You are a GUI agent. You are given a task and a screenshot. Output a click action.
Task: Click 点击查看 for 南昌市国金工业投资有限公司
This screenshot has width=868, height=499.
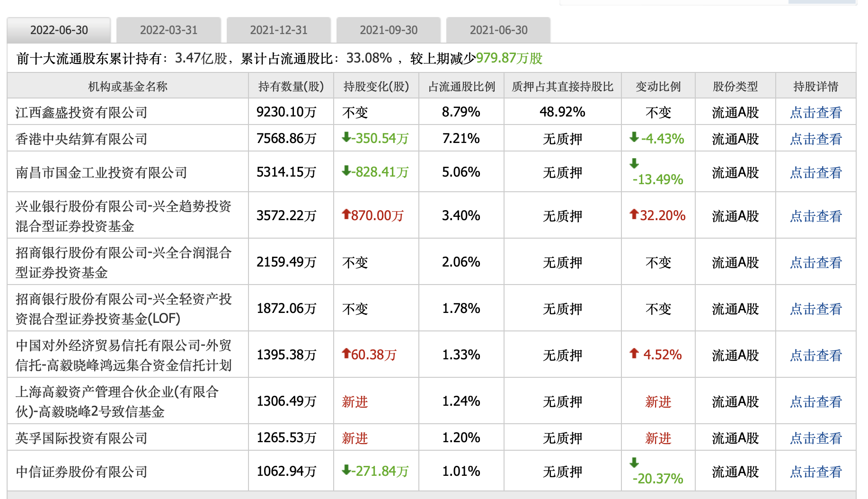point(815,172)
